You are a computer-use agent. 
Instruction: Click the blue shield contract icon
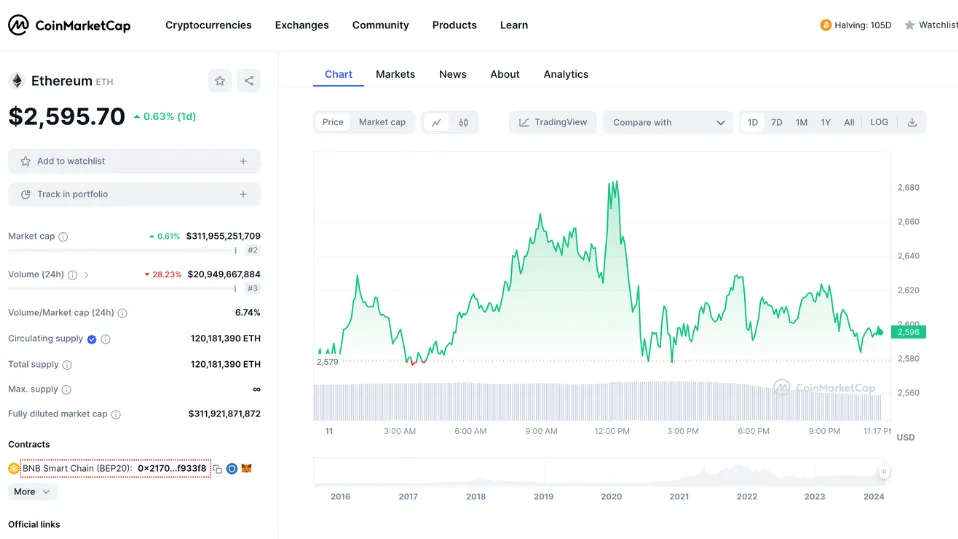(232, 469)
